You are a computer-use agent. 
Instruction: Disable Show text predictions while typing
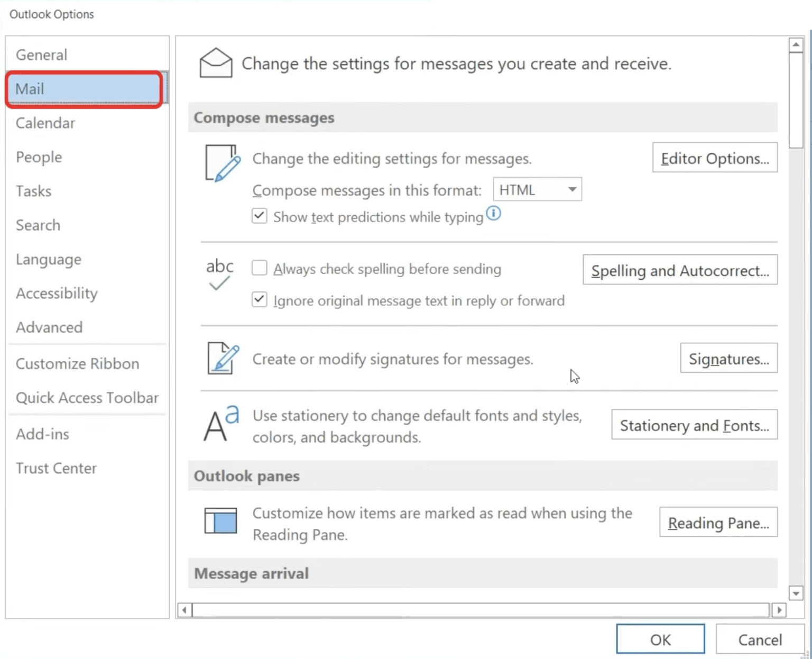click(259, 216)
